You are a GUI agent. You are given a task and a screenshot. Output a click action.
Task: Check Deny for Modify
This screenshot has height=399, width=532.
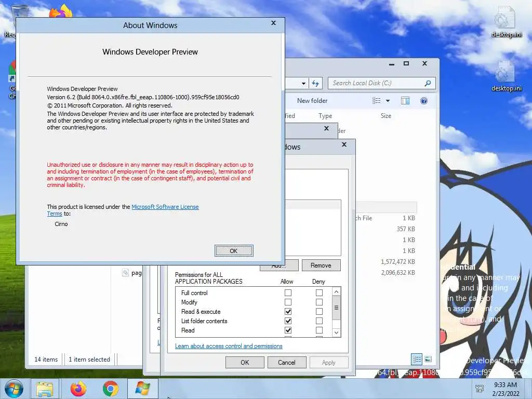coord(319,302)
